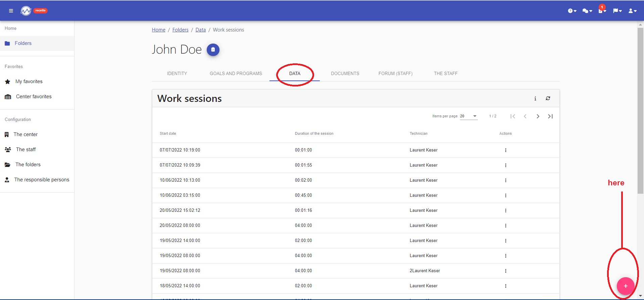This screenshot has width=644, height=300.
Task: Click the Technician column header
Action: coord(418,133)
